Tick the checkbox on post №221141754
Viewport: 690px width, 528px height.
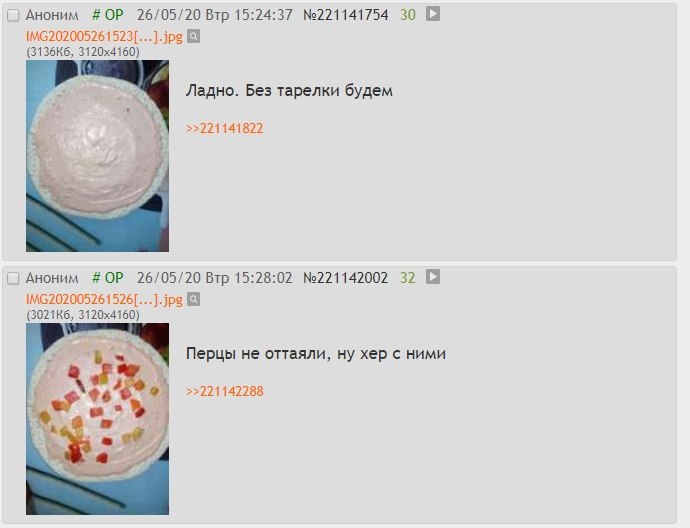(x=13, y=15)
